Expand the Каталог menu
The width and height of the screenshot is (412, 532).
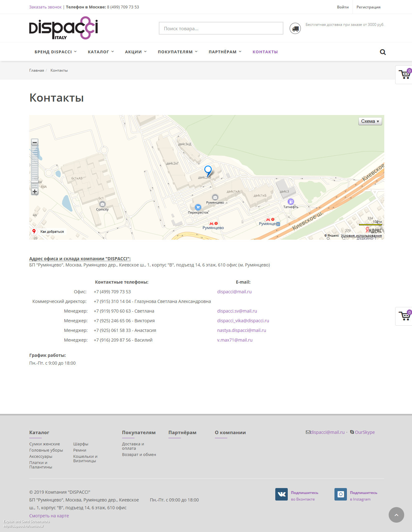[101, 52]
